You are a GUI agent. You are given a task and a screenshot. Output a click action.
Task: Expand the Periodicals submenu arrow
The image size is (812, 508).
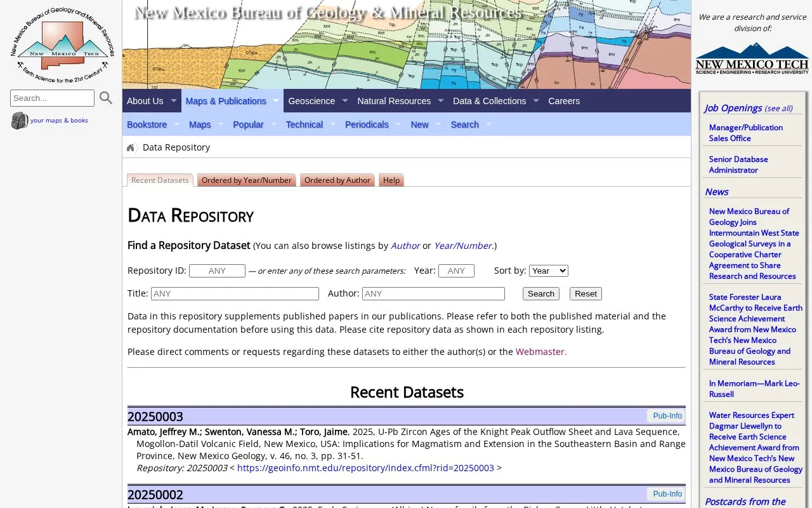tap(398, 124)
